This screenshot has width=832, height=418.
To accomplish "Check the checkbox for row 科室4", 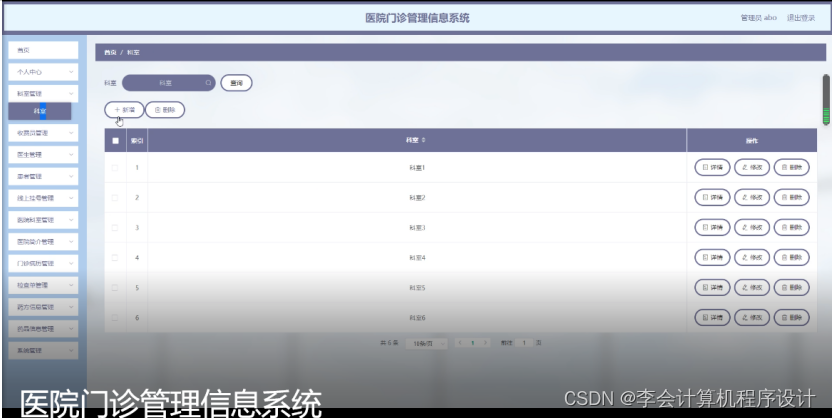I will (x=115, y=257).
